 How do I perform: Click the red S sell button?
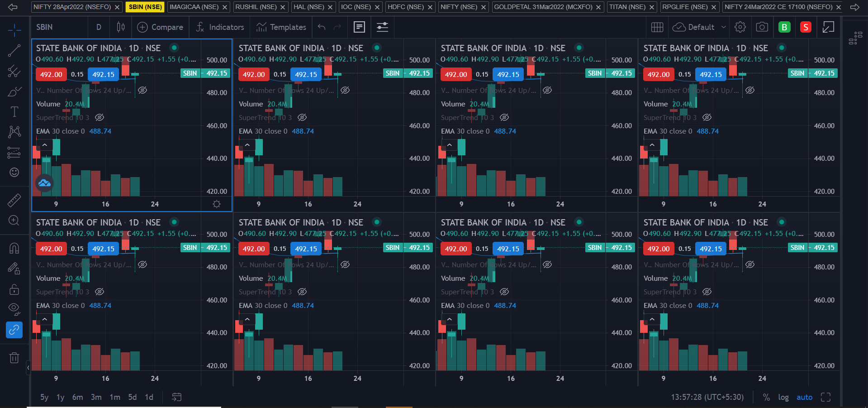(806, 27)
